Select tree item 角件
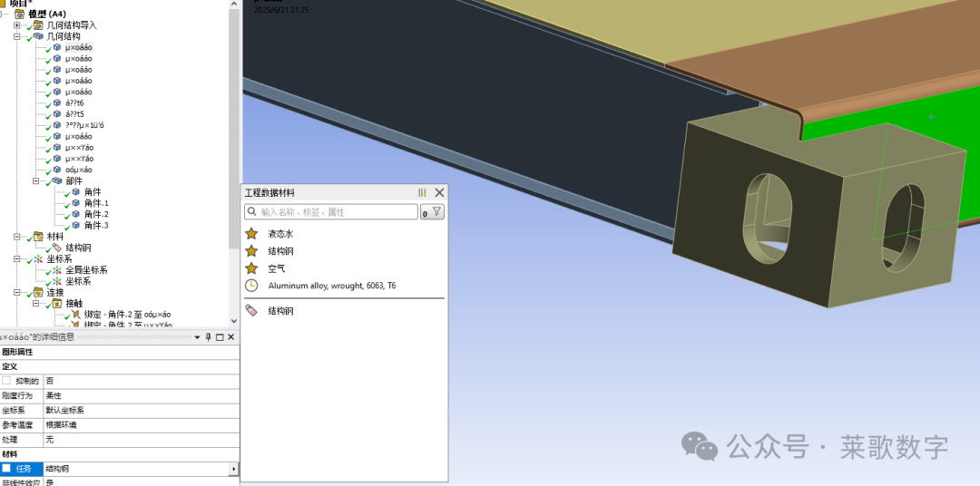Image resolution: width=980 pixels, height=486 pixels. pyautogui.click(x=93, y=192)
